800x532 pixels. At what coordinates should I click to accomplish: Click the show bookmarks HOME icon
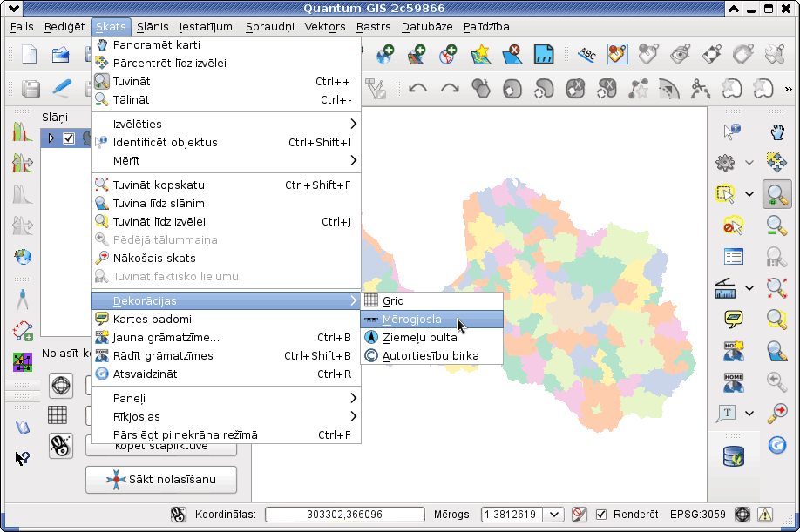coord(733,383)
